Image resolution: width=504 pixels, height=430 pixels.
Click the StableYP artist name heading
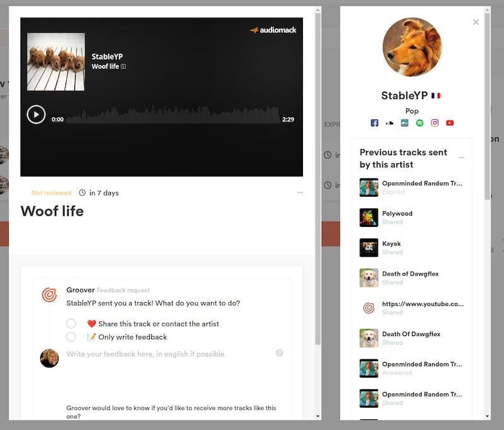point(404,95)
